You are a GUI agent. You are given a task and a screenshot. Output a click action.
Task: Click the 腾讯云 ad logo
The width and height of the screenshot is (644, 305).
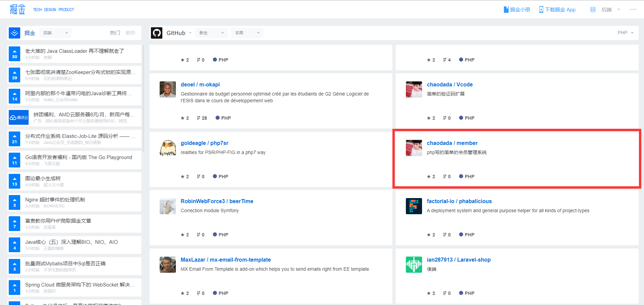point(19,117)
